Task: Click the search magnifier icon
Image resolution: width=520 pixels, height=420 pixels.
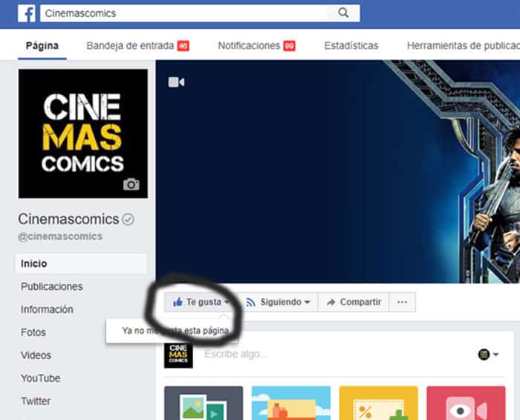Action: [x=343, y=13]
